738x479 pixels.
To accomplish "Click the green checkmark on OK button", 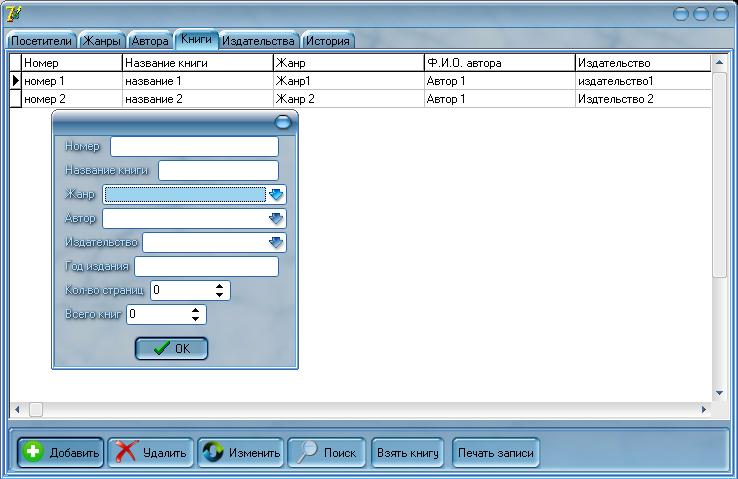I will point(160,348).
